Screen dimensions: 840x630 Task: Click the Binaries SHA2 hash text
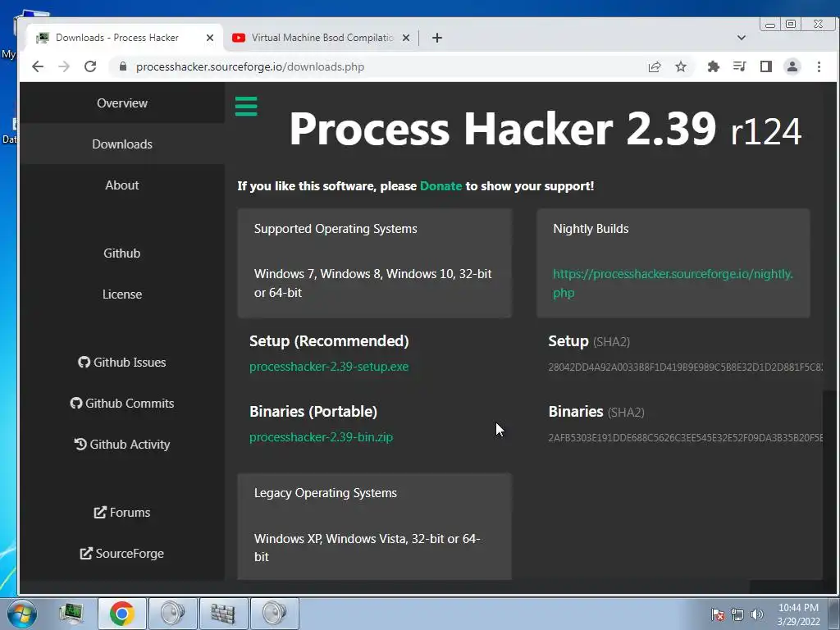[x=685, y=438]
